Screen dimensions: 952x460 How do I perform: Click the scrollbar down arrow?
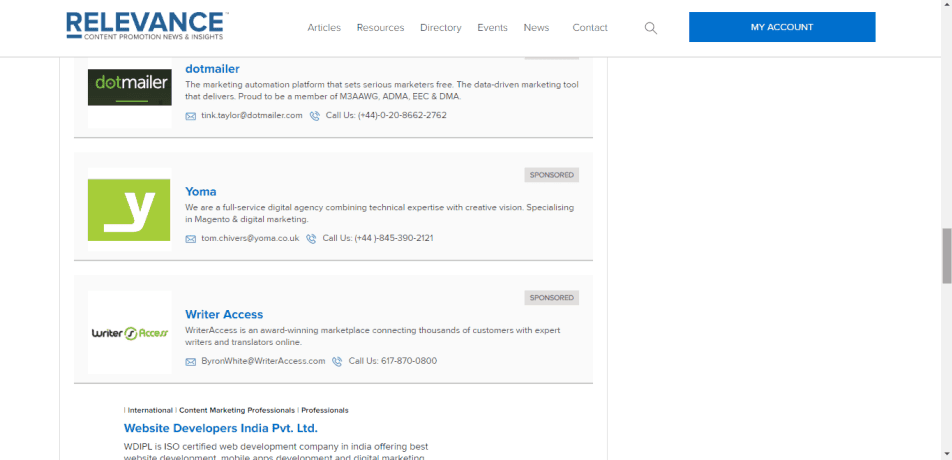pos(947,454)
